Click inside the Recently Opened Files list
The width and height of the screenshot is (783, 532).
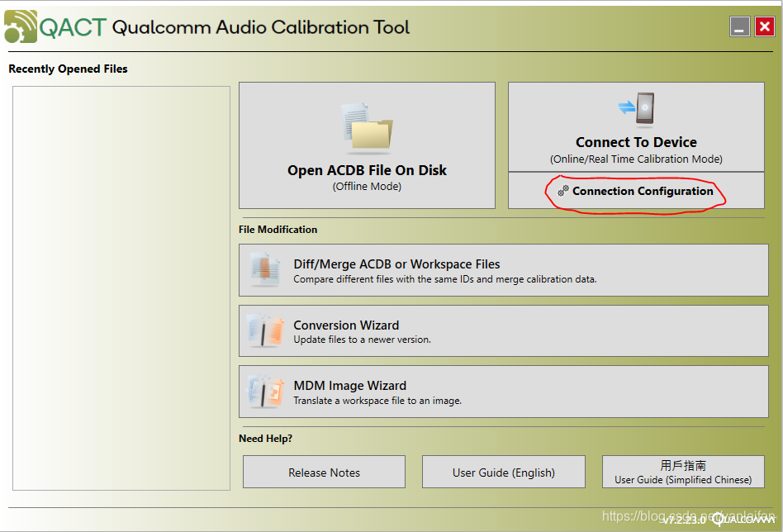(x=121, y=288)
